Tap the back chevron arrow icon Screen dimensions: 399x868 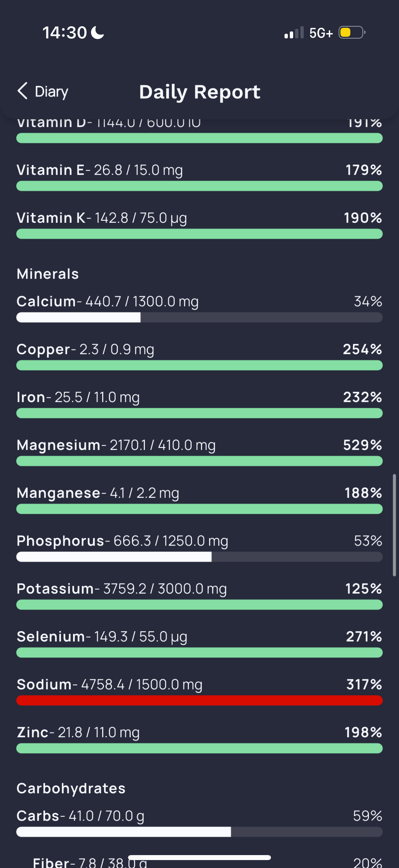coord(22,91)
